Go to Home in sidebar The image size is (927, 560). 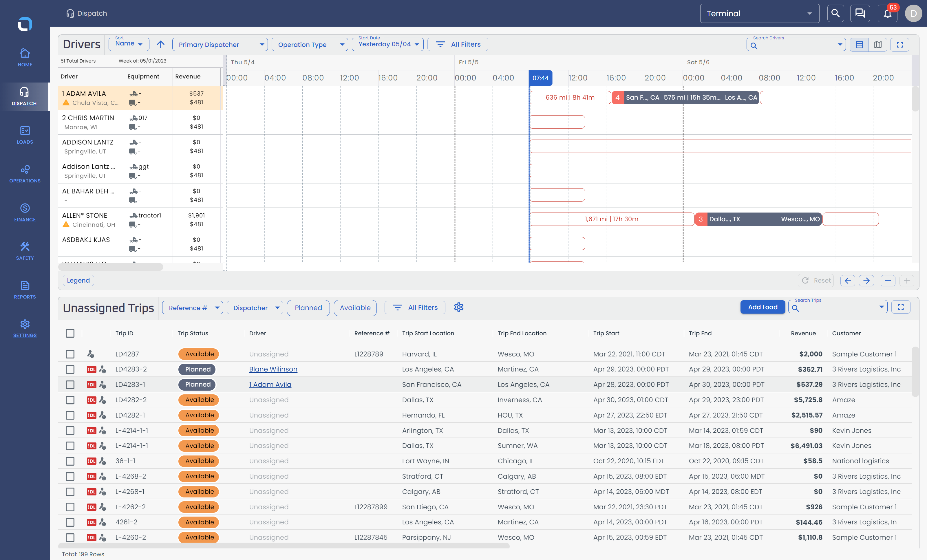pos(25,58)
